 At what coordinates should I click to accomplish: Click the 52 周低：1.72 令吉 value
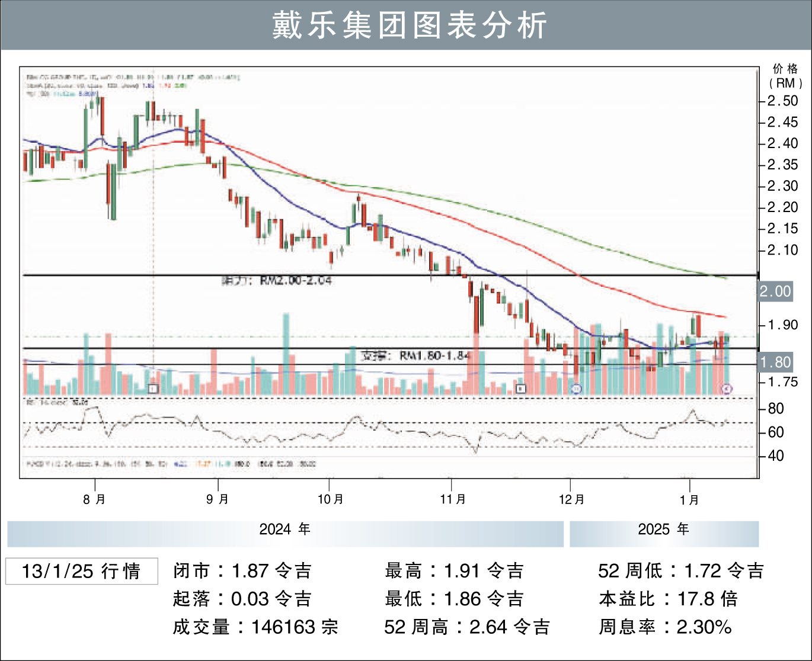pyautogui.click(x=681, y=571)
